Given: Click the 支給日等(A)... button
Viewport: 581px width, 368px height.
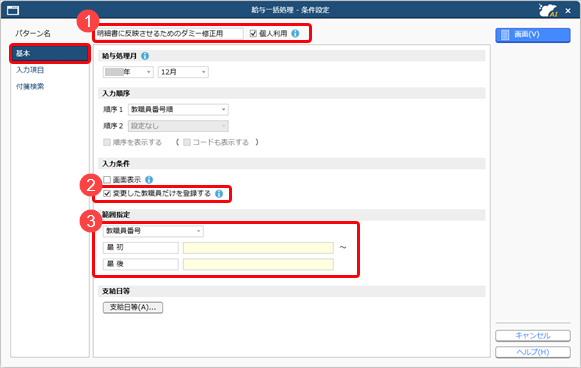Looking at the screenshot, I should (x=133, y=307).
